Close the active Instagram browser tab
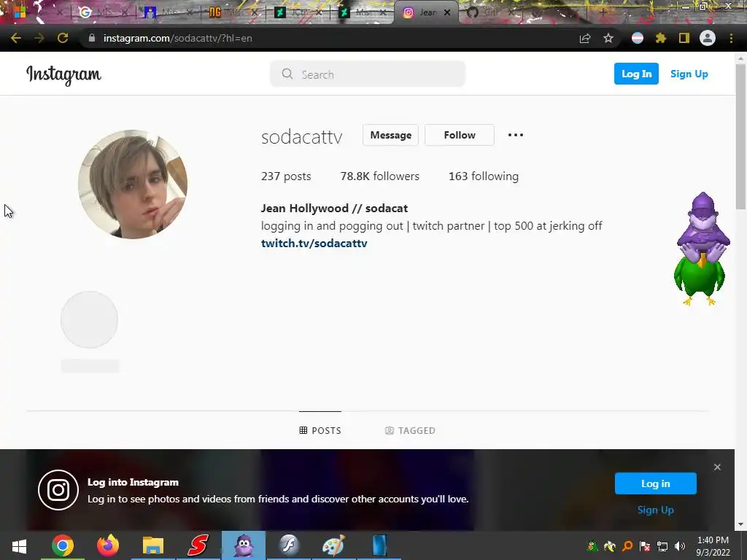This screenshot has width=747, height=560. point(447,13)
